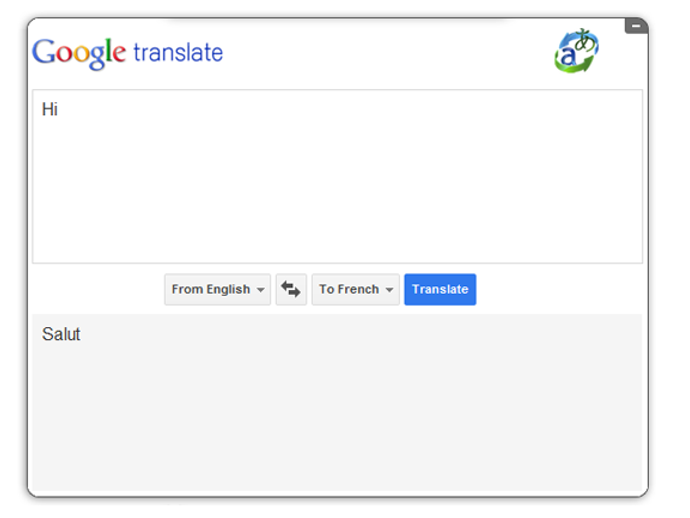Click the empty space below "Salut"

pos(200,420)
